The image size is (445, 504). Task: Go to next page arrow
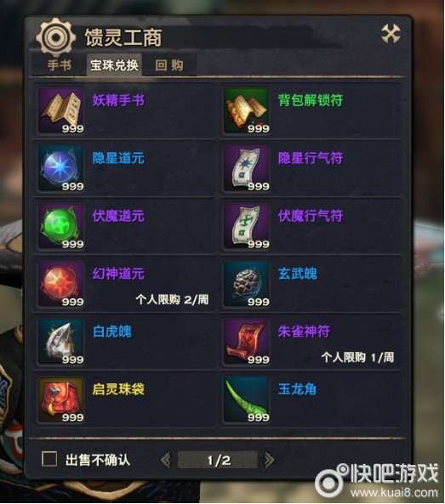point(270,460)
